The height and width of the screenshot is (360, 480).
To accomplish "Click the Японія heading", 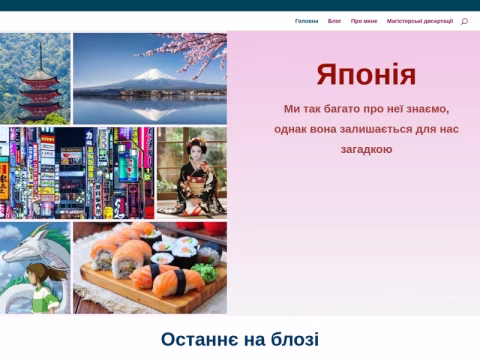I will pos(366,75).
